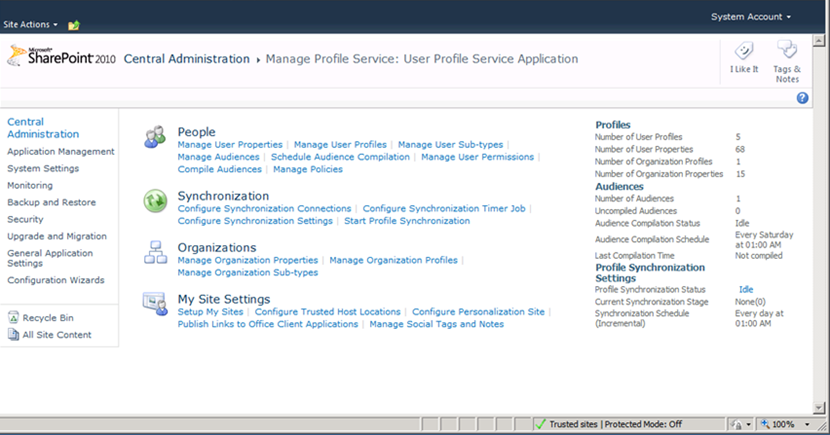Open Security in the left navigation

[25, 219]
